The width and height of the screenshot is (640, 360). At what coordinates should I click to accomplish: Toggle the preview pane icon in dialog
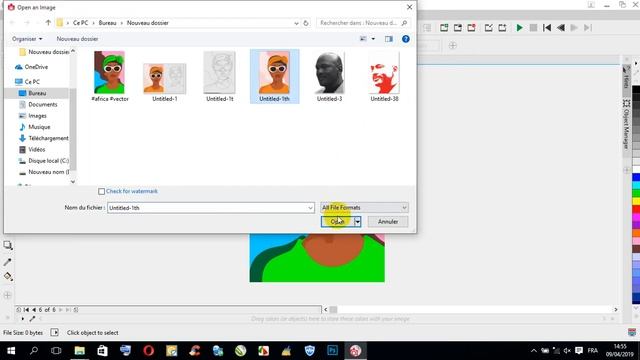tap(389, 39)
